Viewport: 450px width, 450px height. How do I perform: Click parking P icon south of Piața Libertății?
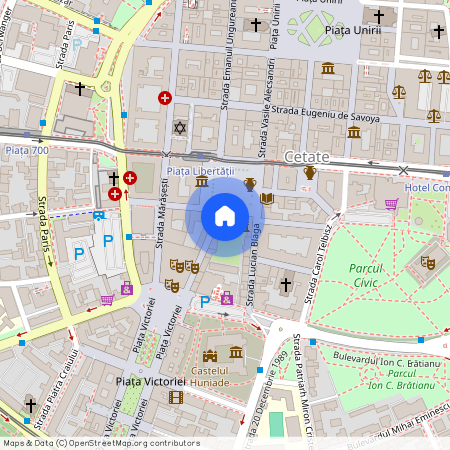205,302
